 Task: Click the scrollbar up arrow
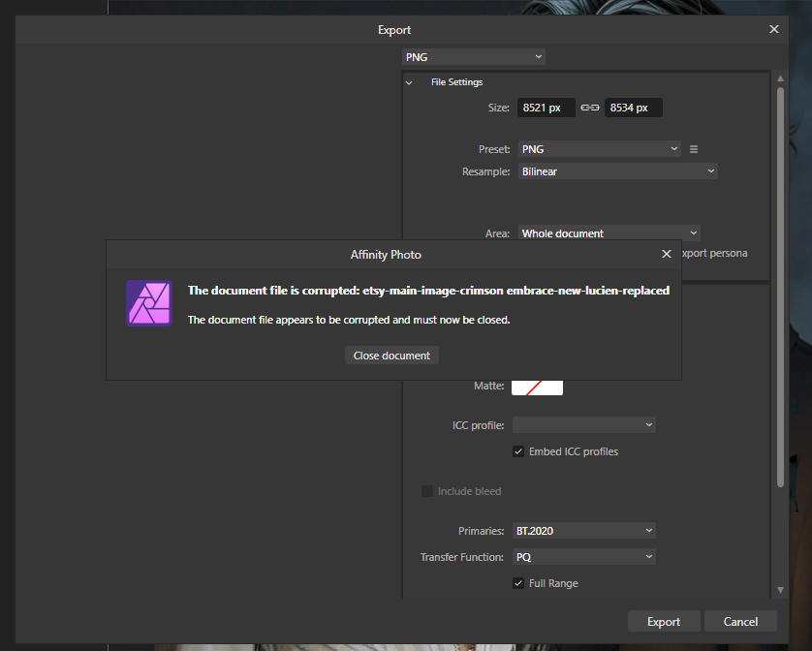coord(780,78)
